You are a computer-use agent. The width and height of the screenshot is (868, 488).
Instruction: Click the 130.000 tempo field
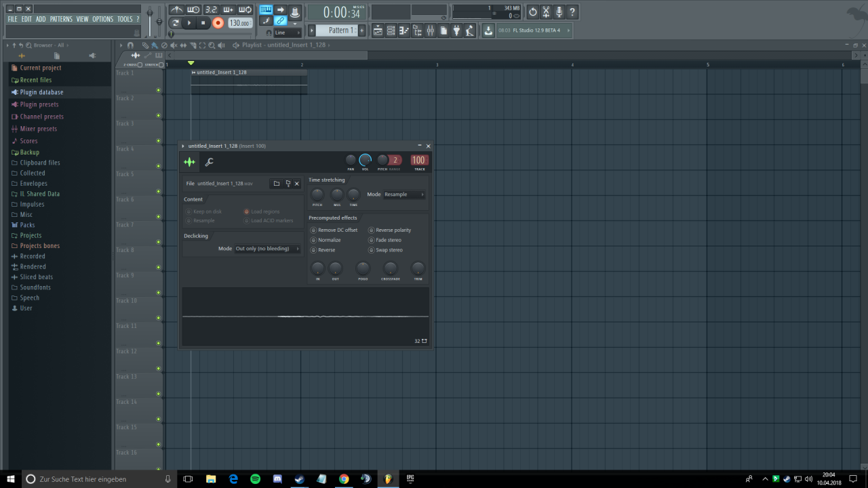[x=239, y=23]
